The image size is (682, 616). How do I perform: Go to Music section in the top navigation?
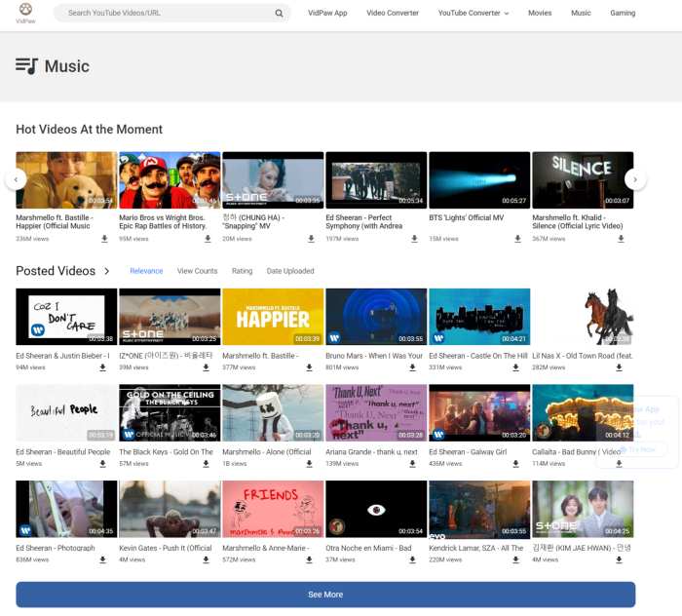tap(581, 13)
